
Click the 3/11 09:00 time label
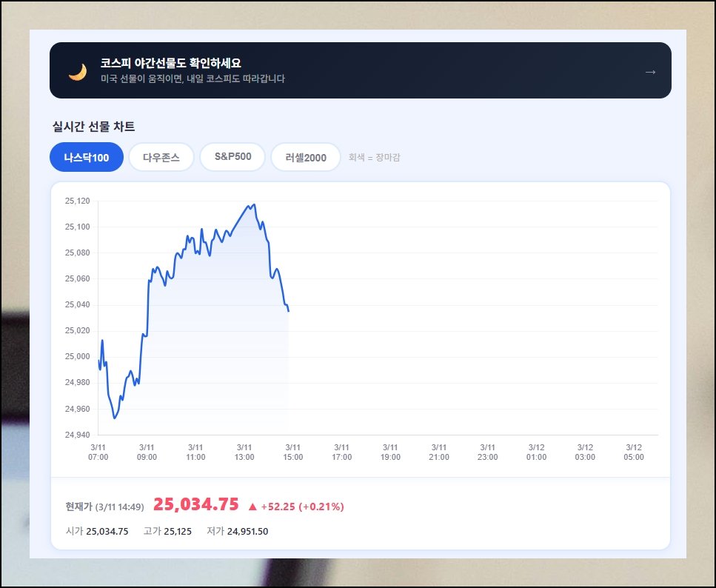tap(147, 452)
